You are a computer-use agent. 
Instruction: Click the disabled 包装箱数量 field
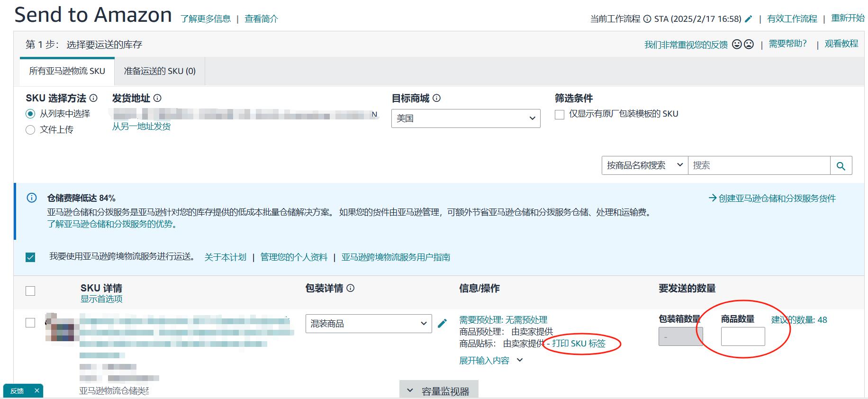pos(680,336)
